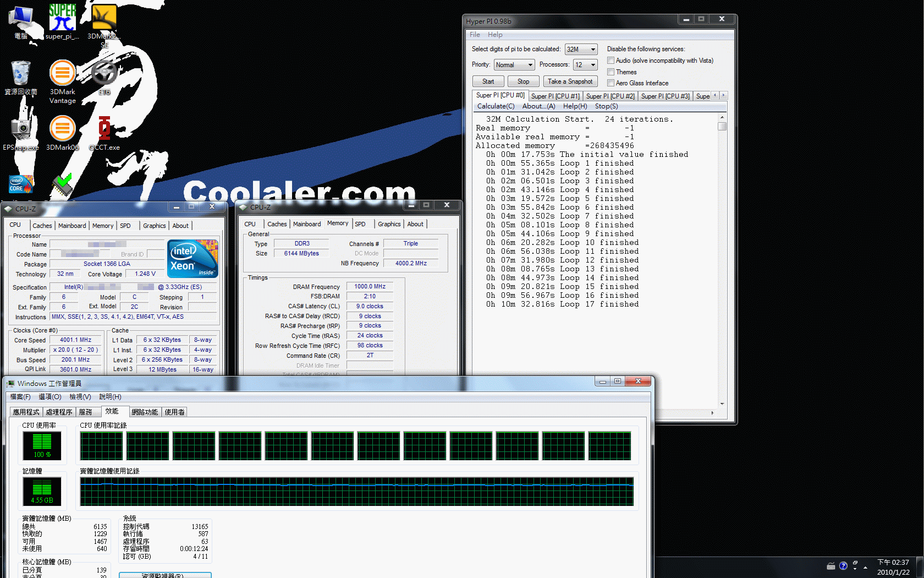This screenshot has width=924, height=578.
Task: Click Stop(S) menu in Super PI
Action: click(x=607, y=106)
